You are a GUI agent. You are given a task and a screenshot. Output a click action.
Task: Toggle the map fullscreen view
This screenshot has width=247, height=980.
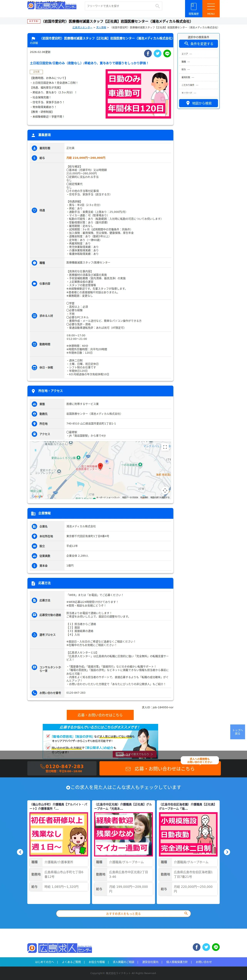point(165,447)
